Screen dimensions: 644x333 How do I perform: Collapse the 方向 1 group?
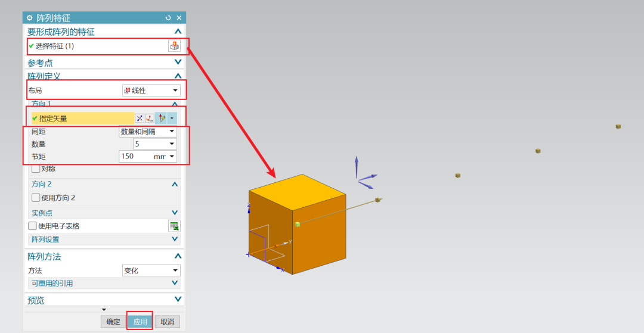coord(175,104)
